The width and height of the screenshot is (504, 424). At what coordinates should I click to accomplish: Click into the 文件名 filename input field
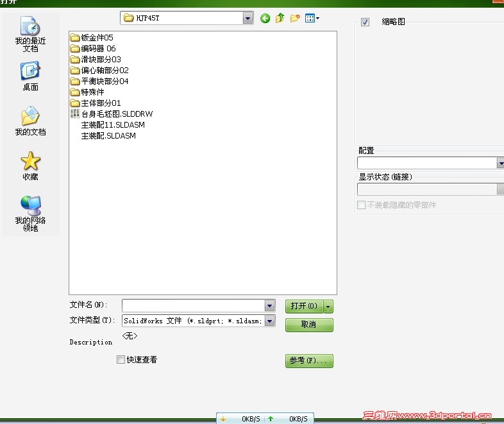[x=194, y=306]
